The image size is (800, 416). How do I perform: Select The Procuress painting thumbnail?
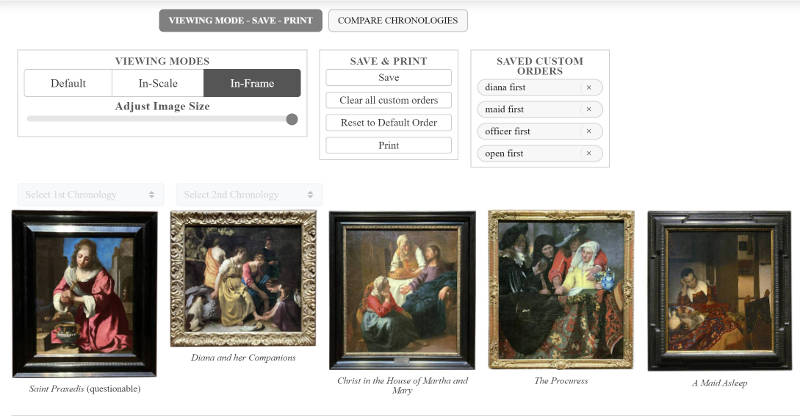pyautogui.click(x=561, y=289)
